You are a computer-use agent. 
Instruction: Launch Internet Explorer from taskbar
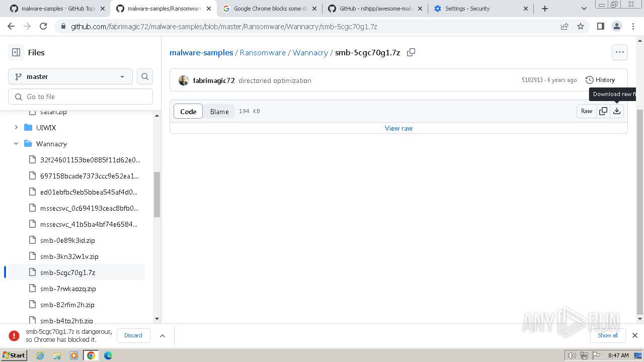click(40, 355)
